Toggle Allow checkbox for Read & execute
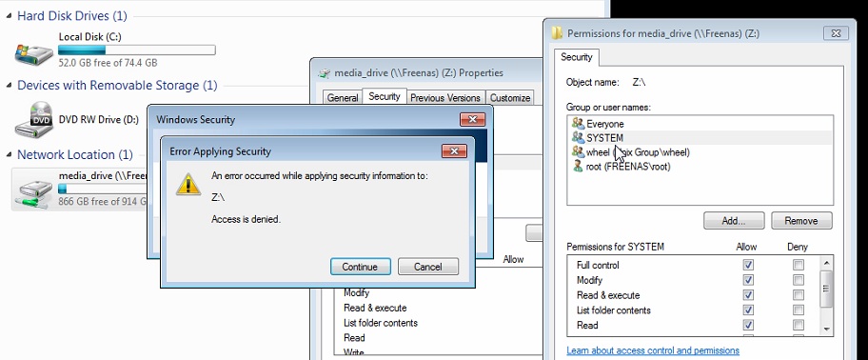Screen dimensions: 868x360 tap(748, 294)
